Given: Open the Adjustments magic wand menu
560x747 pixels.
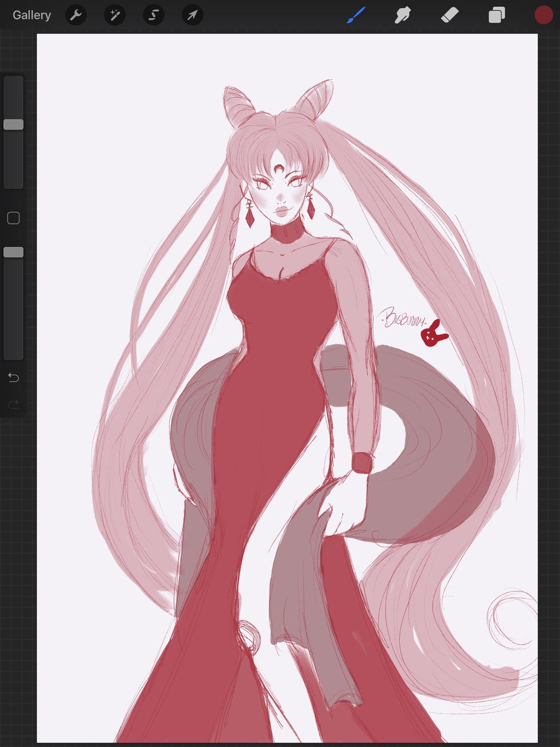Looking at the screenshot, I should pos(114,15).
